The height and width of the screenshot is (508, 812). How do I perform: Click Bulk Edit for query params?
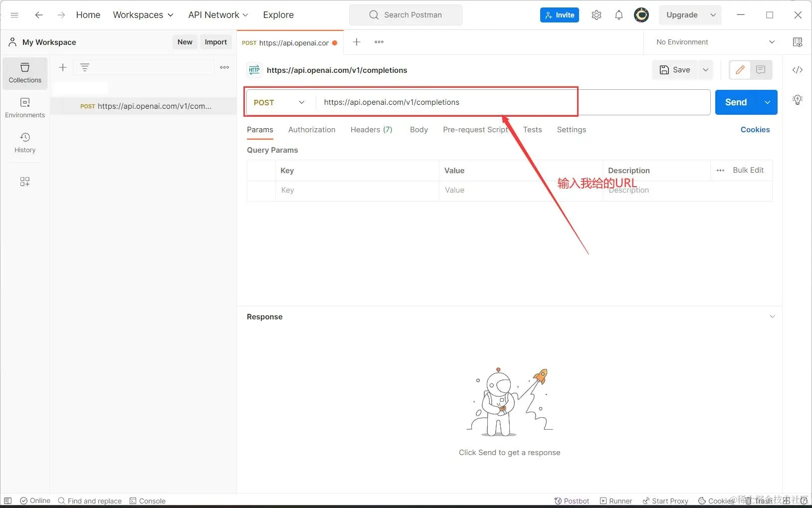tap(748, 170)
